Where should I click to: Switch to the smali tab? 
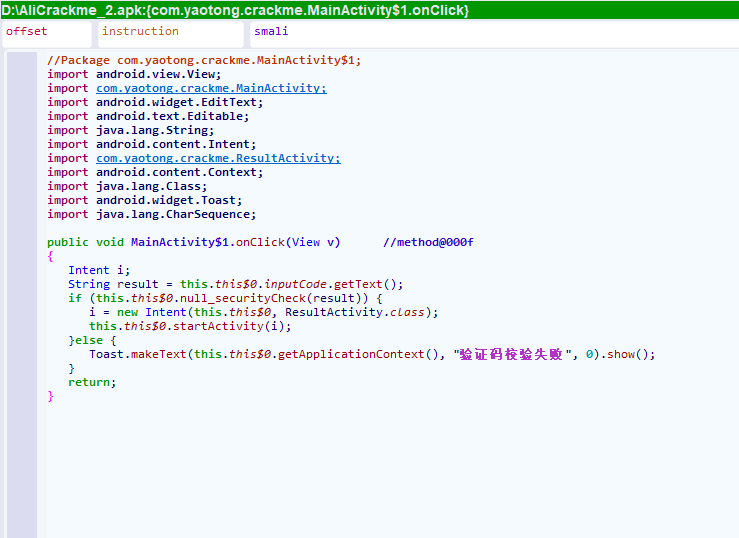[x=494, y=33]
